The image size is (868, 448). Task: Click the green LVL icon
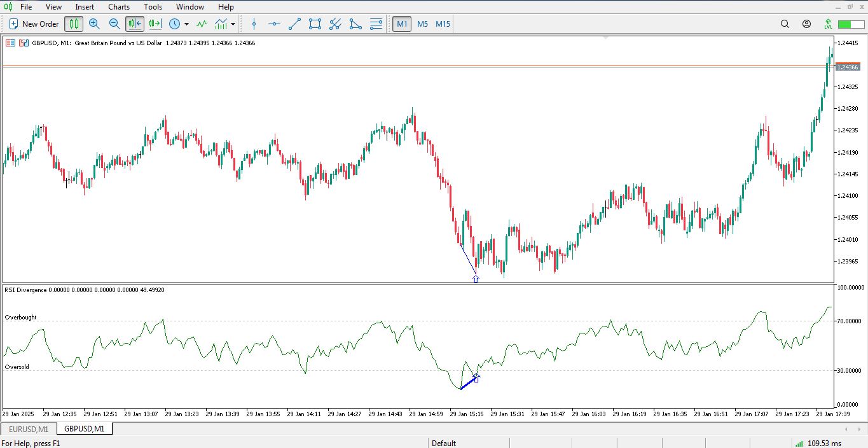click(828, 24)
